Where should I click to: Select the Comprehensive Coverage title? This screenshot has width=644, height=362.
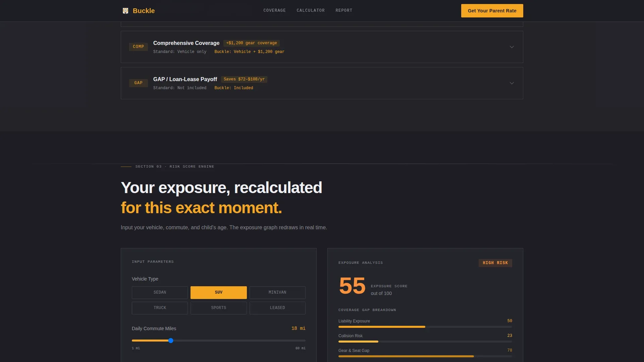(186, 43)
